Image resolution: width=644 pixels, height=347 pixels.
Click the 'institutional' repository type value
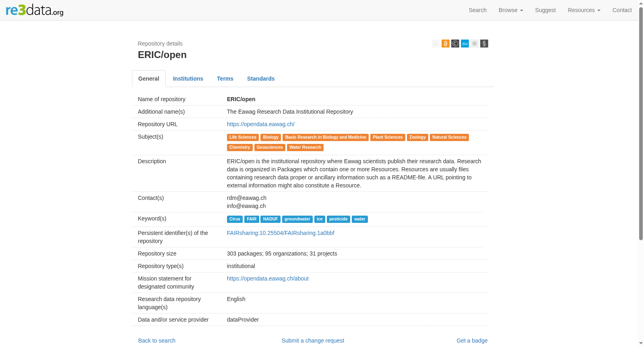tap(241, 266)
